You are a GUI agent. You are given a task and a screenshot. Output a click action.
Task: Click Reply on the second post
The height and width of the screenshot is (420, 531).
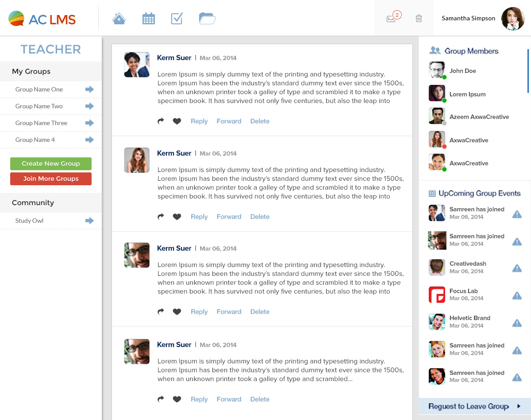click(199, 217)
